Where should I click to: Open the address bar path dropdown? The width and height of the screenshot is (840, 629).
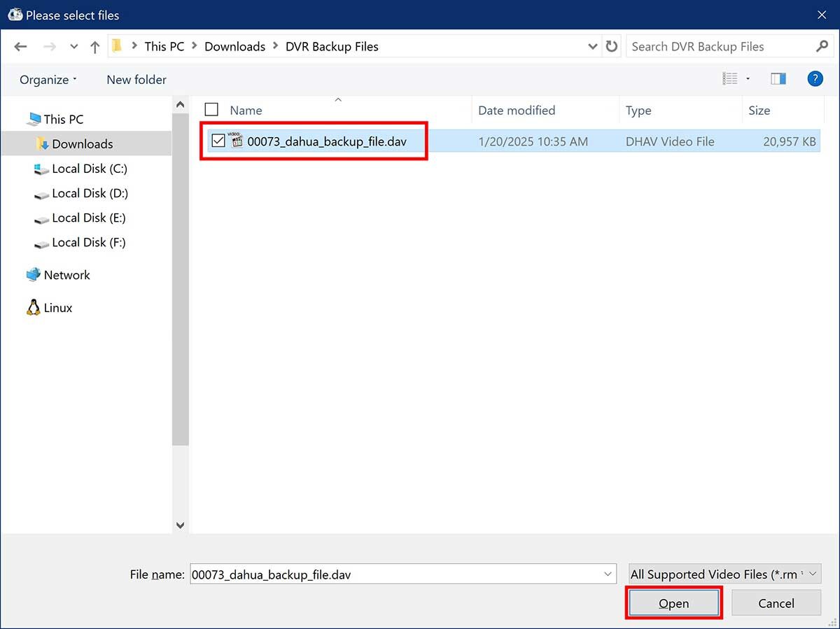coord(592,47)
